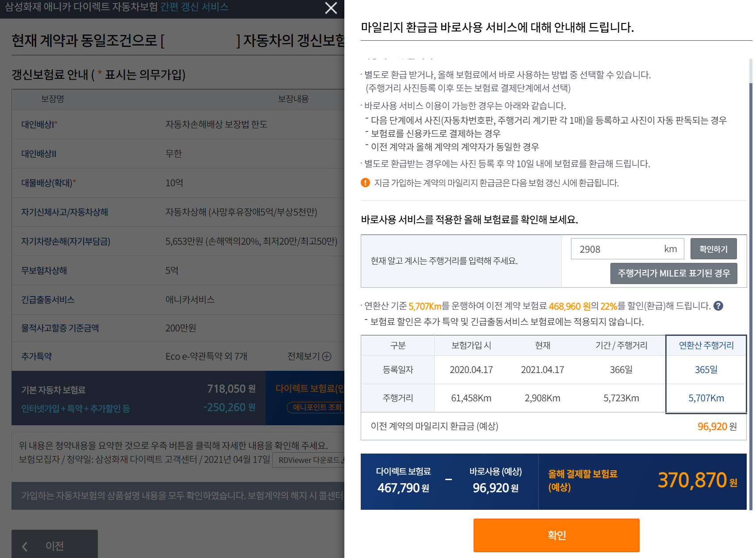Click the 올해 결제할 보험료 (예상) label
The height and width of the screenshot is (558, 756).
(x=582, y=480)
